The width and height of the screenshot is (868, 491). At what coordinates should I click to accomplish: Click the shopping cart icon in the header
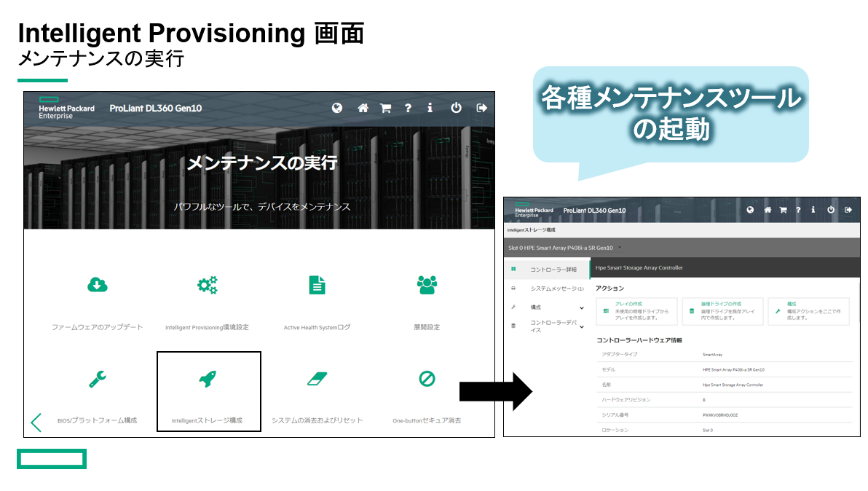[385, 108]
